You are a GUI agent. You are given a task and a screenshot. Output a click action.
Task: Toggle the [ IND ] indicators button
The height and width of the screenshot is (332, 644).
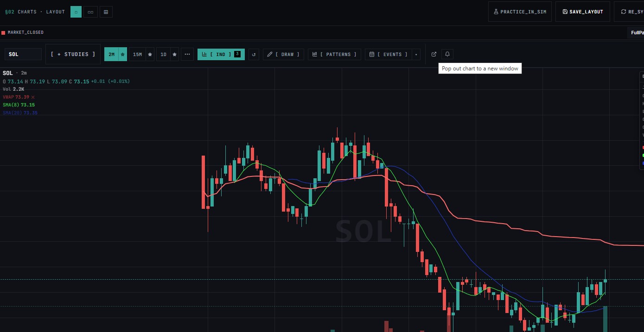click(221, 54)
